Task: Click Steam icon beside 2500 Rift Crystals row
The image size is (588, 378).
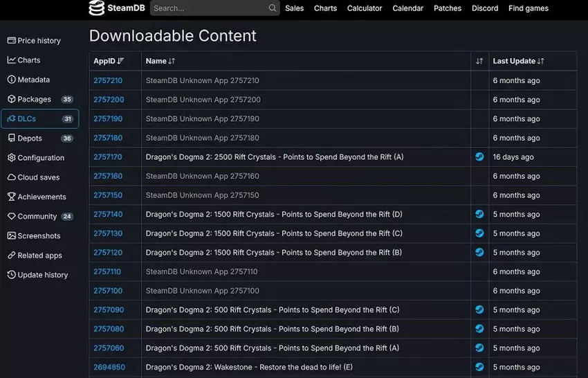Action: (x=479, y=157)
